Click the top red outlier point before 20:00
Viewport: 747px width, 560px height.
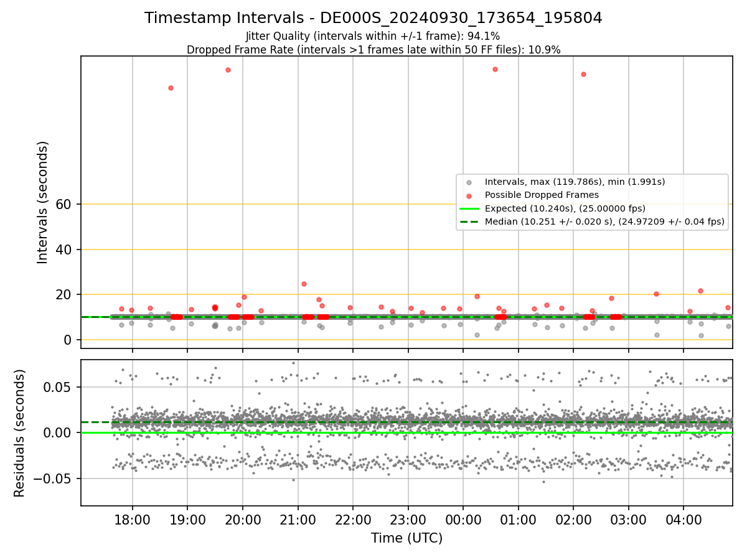(228, 70)
